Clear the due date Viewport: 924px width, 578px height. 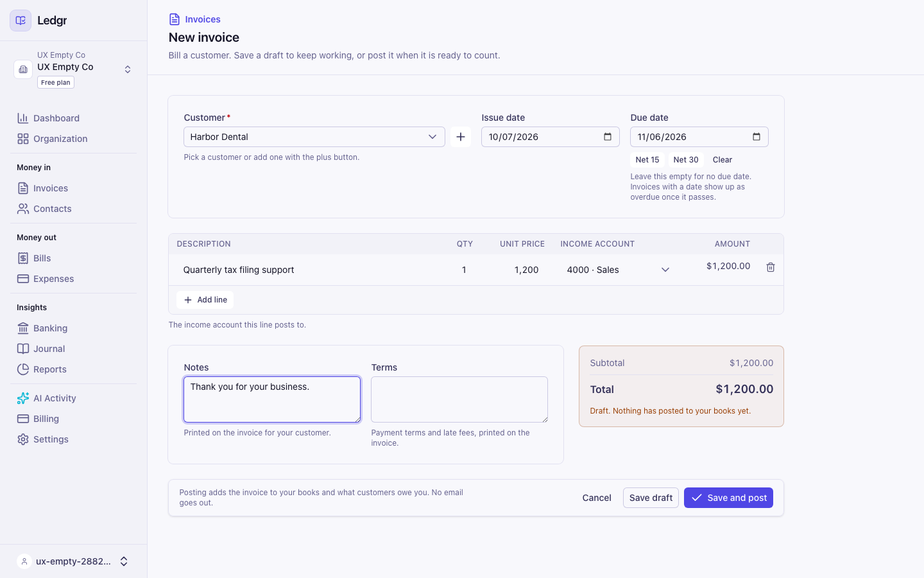pos(723,160)
